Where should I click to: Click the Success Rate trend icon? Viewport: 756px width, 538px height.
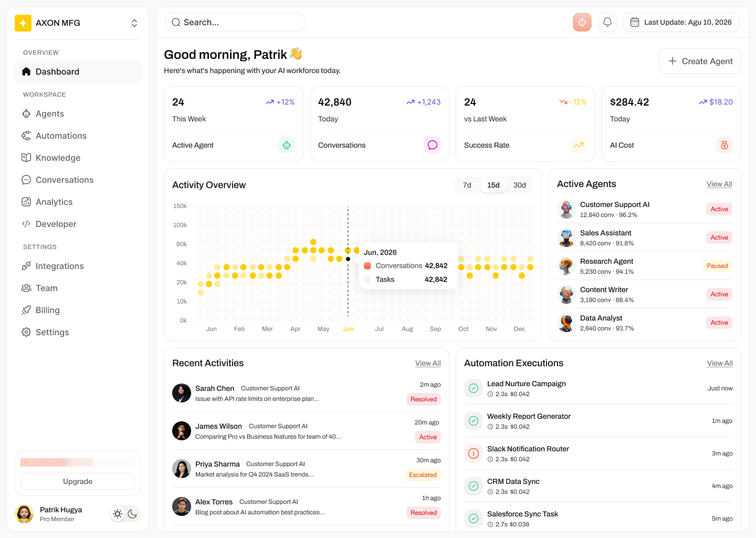tap(579, 145)
